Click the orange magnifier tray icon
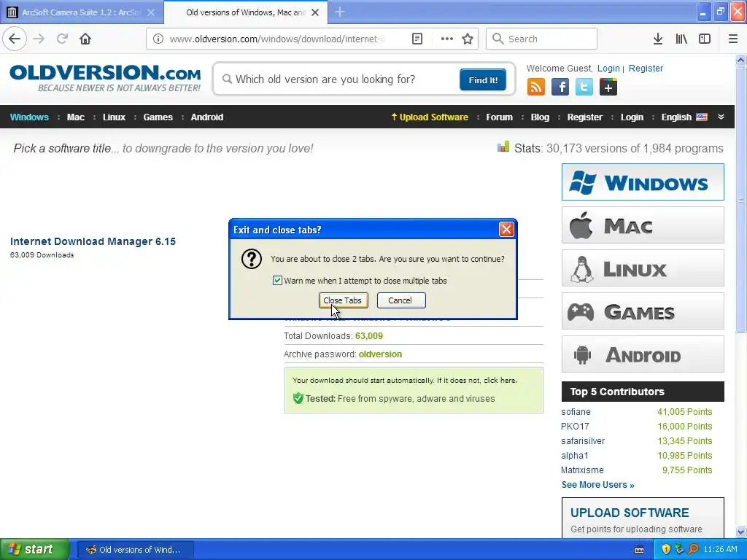The image size is (747, 560). coord(693,549)
